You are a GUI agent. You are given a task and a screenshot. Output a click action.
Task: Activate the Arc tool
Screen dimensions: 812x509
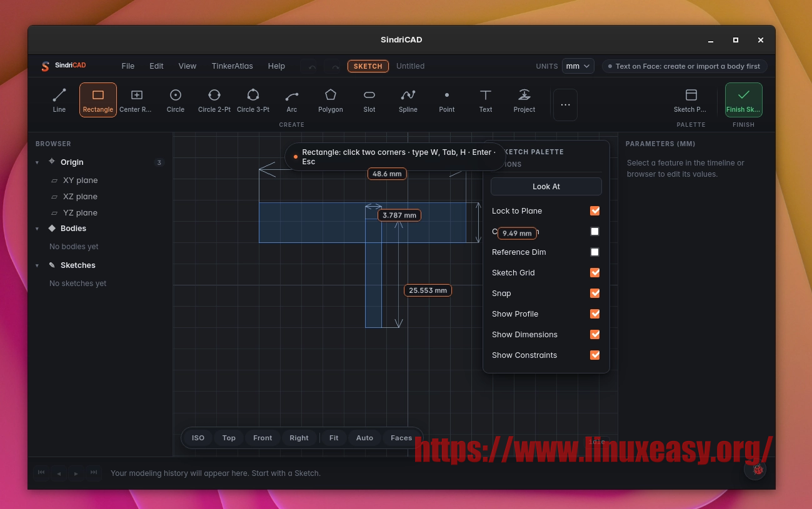[292, 100]
